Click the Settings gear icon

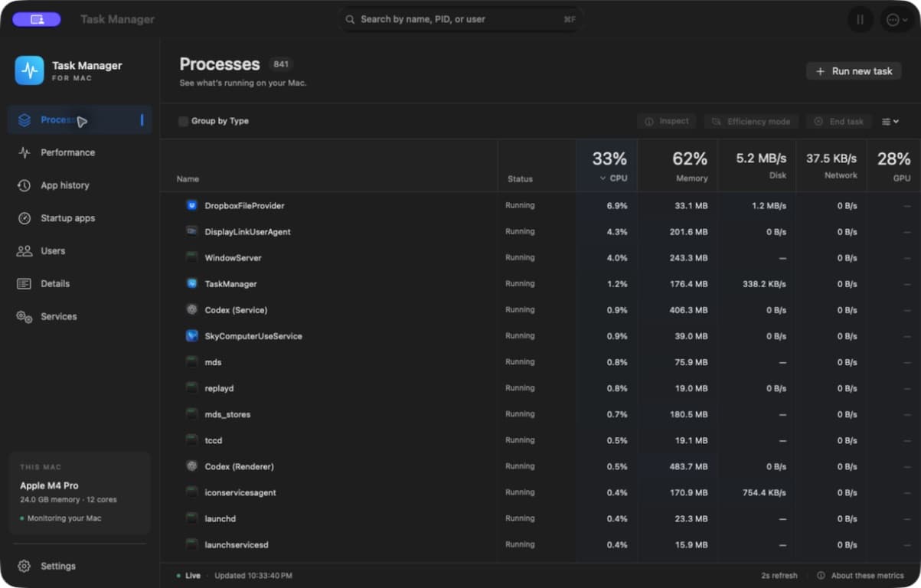[x=24, y=567]
